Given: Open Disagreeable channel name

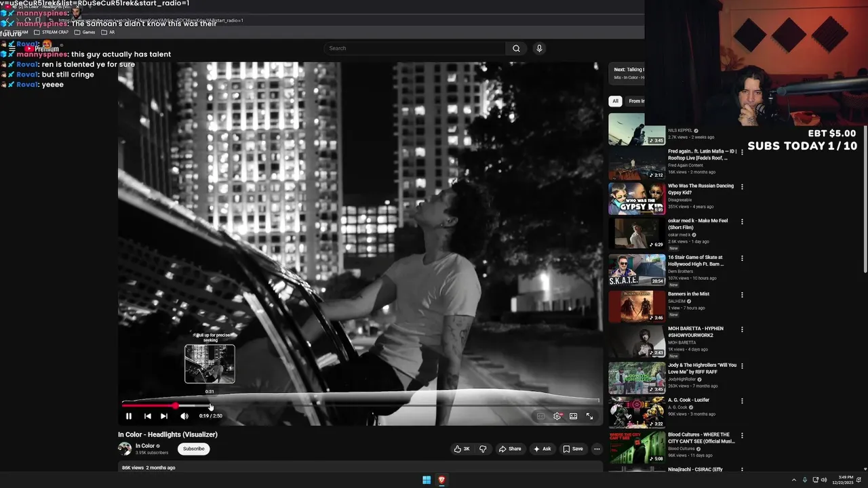Looking at the screenshot, I should [x=681, y=199].
